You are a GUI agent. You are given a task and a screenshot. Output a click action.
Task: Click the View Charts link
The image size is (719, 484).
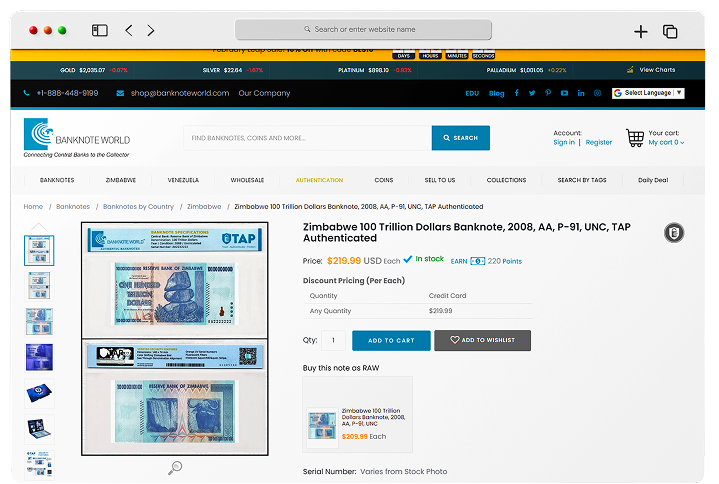[x=657, y=70]
